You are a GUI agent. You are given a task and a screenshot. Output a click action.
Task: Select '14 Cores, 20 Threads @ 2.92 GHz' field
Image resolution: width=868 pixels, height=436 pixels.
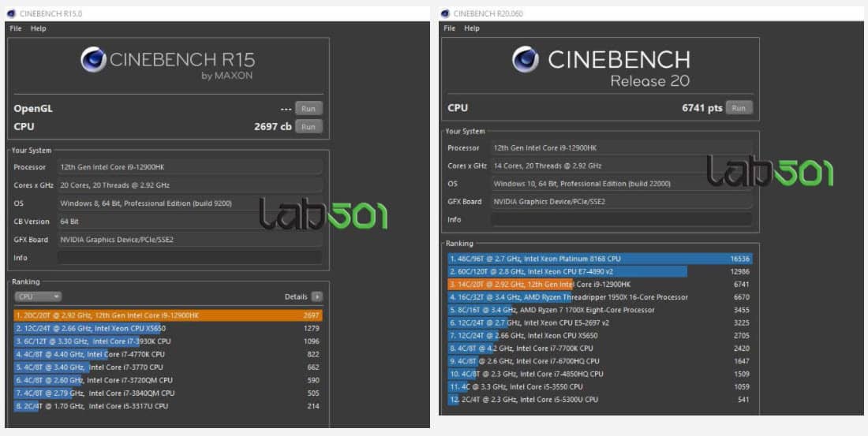(x=622, y=166)
